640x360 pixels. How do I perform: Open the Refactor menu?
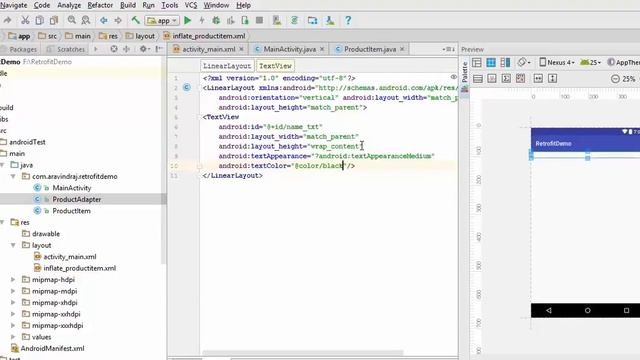100,5
